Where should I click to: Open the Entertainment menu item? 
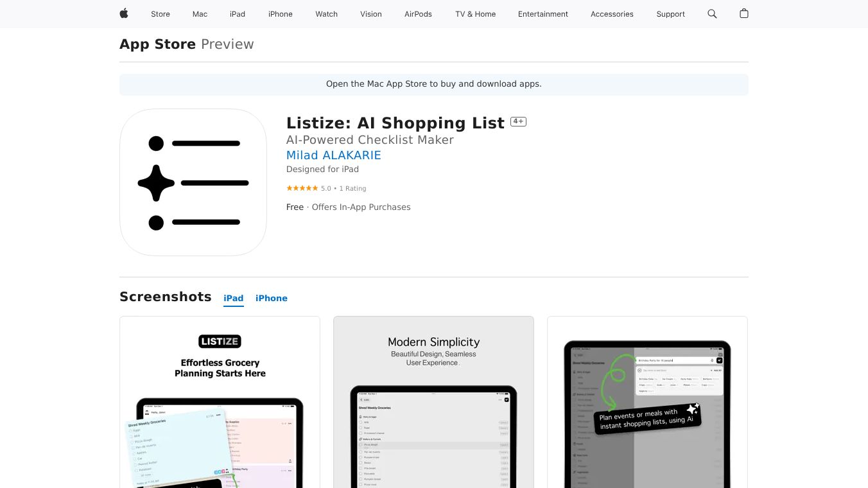click(543, 14)
